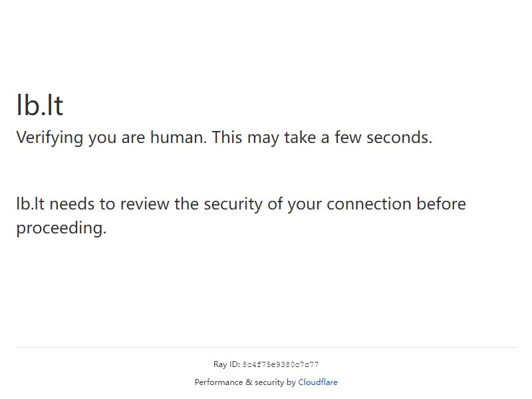Screen dimensions: 532x399
Task: Click the word 'Verifying' in the subtitle
Action: click(49, 138)
